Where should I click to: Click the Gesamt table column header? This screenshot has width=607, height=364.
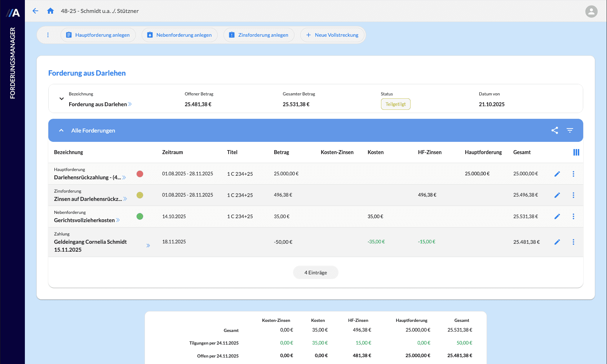click(x=522, y=152)
